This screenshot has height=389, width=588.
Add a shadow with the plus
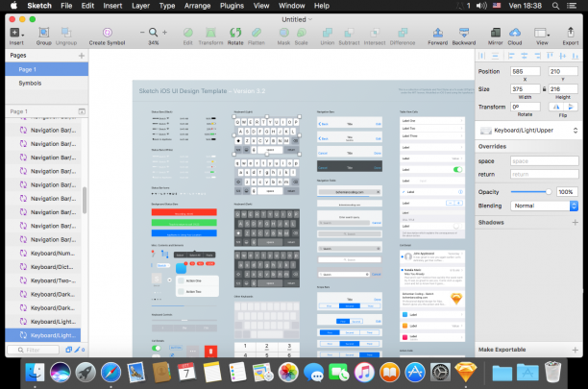[x=575, y=222]
